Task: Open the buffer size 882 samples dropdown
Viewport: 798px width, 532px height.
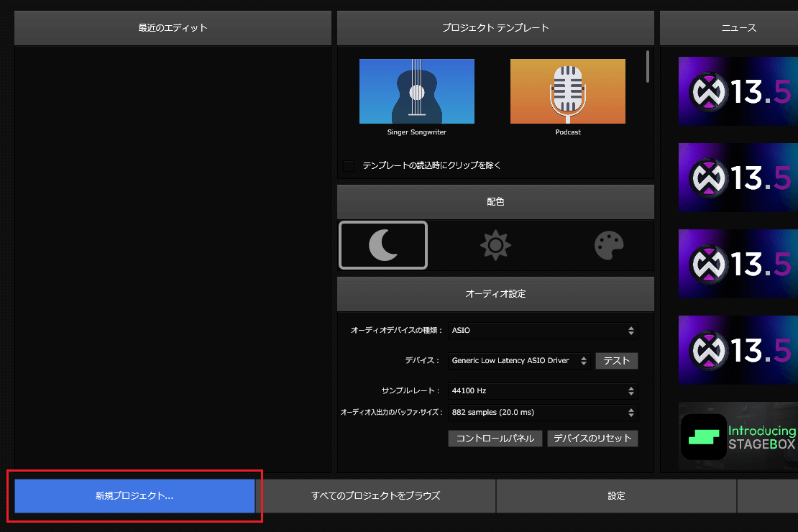Action: click(x=542, y=413)
